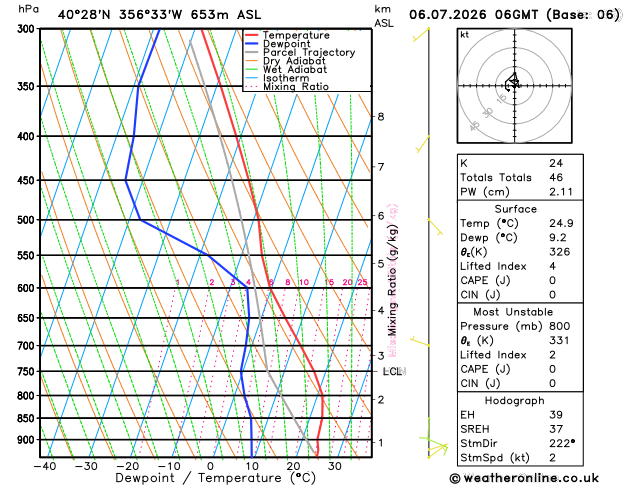
Task: Click the EH value 39
Action: pos(556,415)
